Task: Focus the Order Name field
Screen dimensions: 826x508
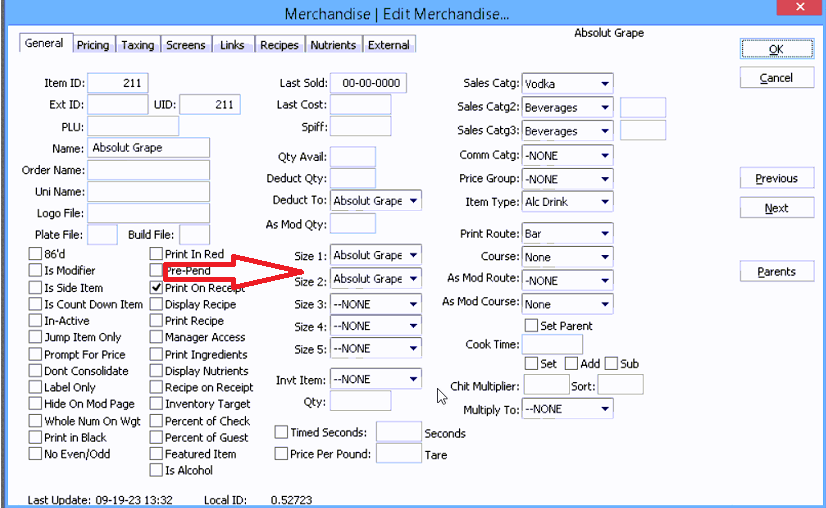Action: pos(149,170)
